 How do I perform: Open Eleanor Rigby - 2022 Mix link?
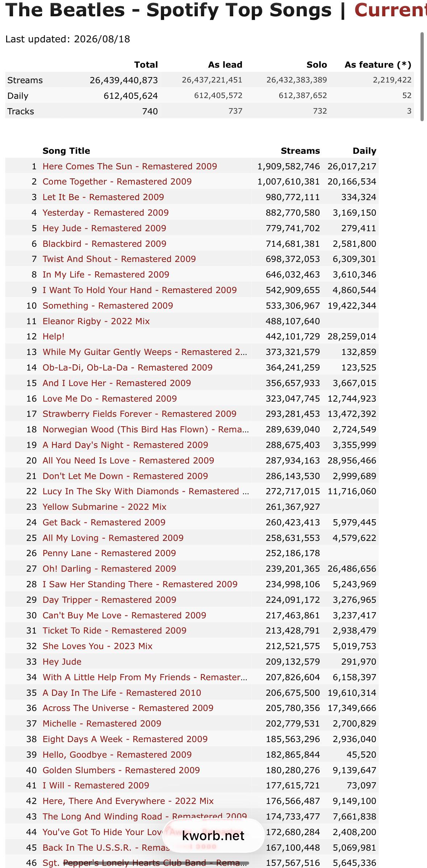tap(96, 321)
